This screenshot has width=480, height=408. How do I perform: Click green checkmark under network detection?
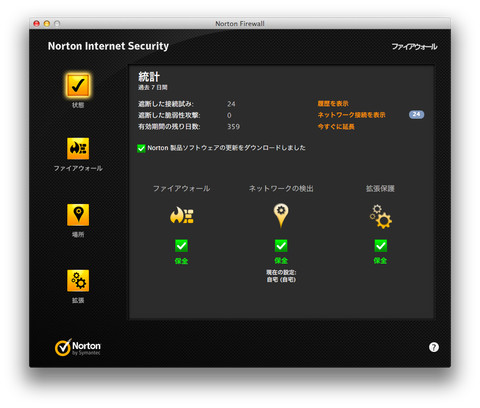[281, 246]
